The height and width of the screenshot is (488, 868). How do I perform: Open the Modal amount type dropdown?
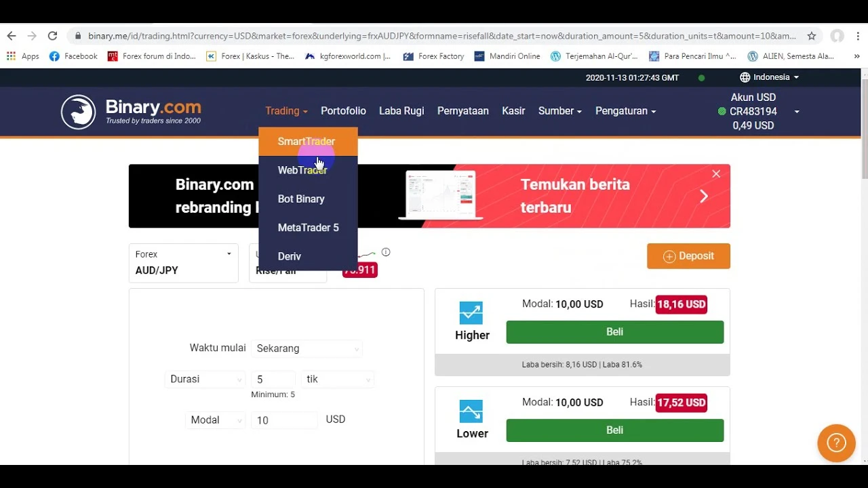(215, 420)
